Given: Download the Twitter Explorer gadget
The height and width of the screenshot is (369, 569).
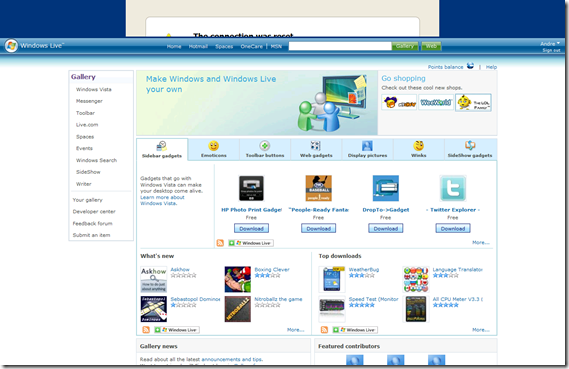Looking at the screenshot, I should pos(453,229).
